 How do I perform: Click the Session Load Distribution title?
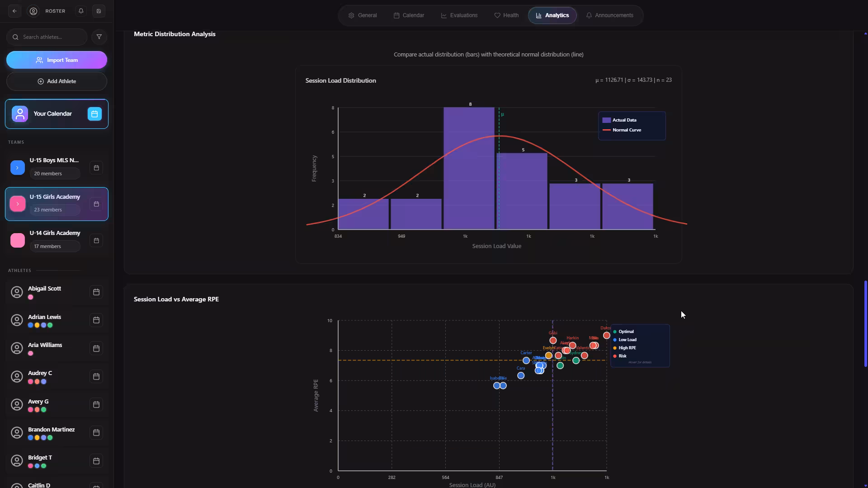pos(340,80)
